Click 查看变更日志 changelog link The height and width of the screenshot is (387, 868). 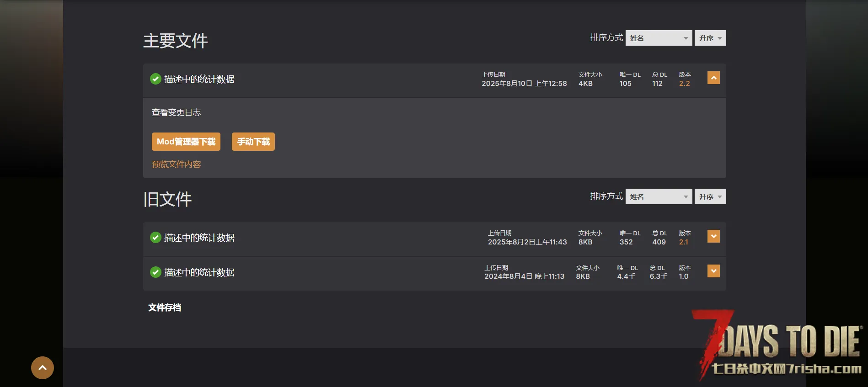177,112
